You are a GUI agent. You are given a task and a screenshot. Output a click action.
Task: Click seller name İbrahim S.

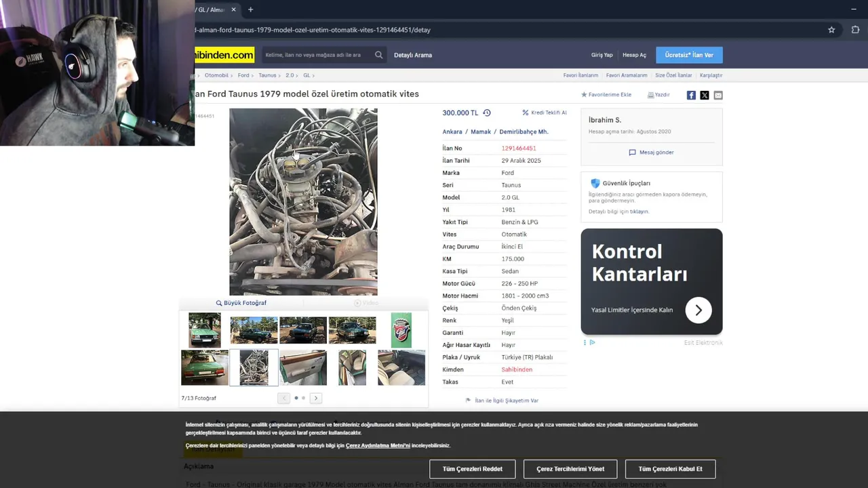[605, 120]
